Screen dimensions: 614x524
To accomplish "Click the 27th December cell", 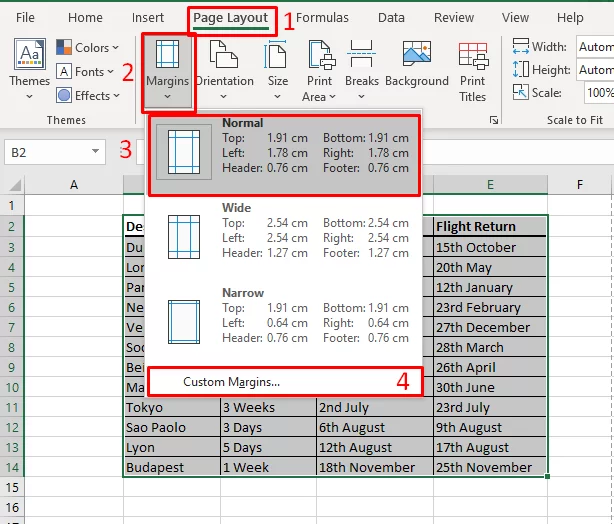I will tap(490, 327).
